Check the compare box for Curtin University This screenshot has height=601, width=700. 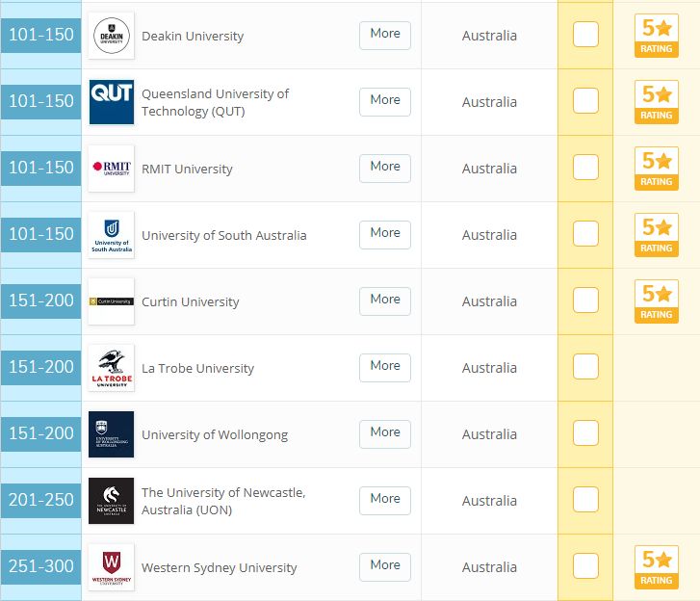(x=585, y=300)
